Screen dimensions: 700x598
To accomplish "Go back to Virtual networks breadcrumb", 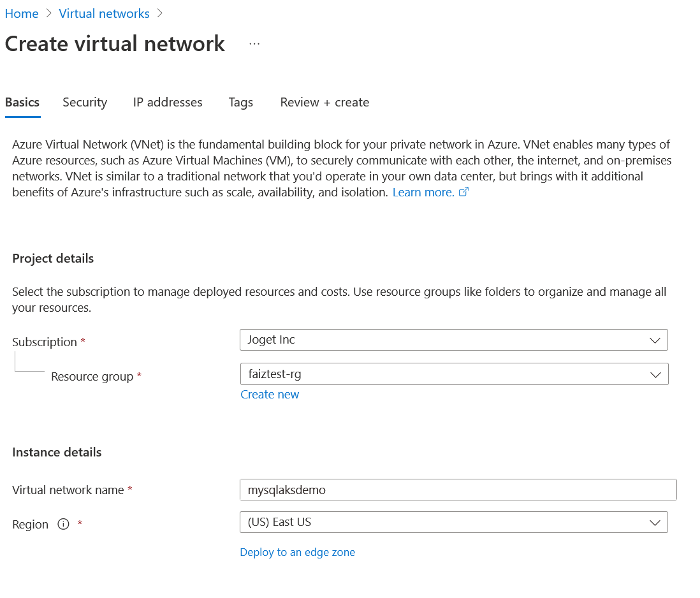I will pos(104,13).
